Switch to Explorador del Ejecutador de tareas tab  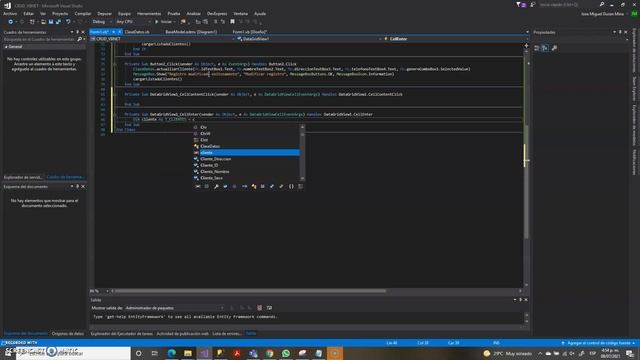(x=122, y=333)
